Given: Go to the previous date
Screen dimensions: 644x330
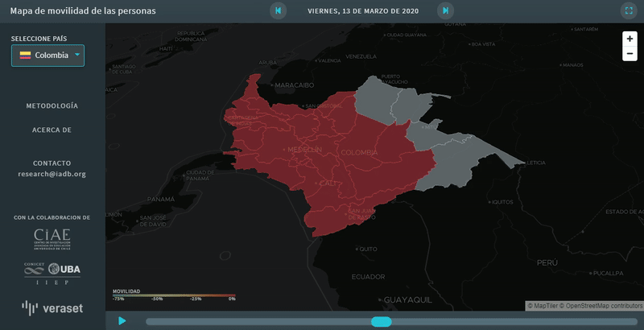Looking at the screenshot, I should (x=278, y=10).
